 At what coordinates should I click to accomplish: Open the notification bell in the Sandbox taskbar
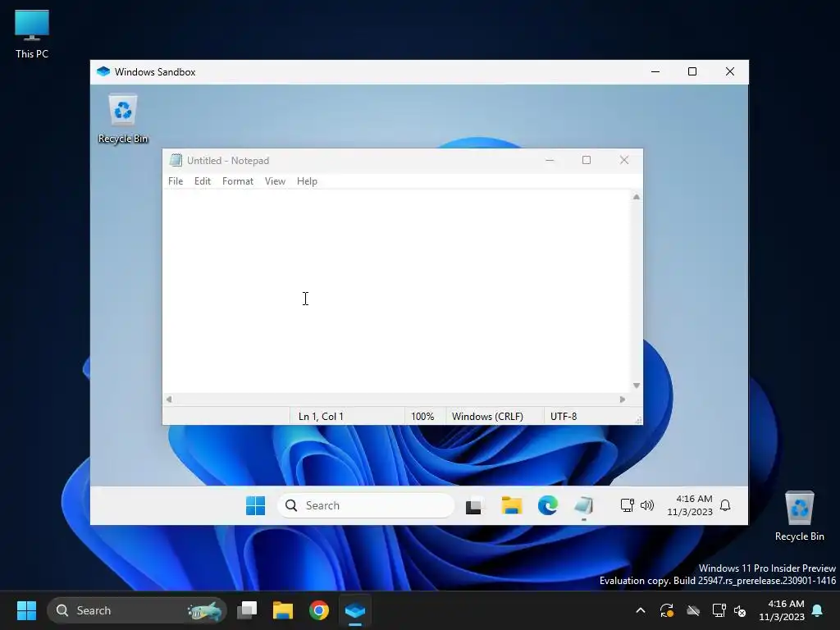[x=725, y=505]
